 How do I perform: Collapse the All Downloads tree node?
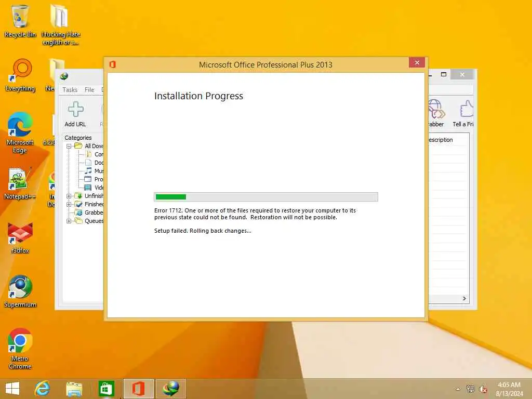[x=69, y=146]
